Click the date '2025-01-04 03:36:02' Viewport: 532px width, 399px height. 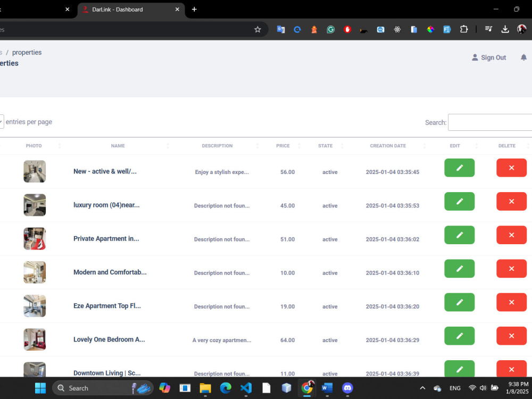point(393,239)
